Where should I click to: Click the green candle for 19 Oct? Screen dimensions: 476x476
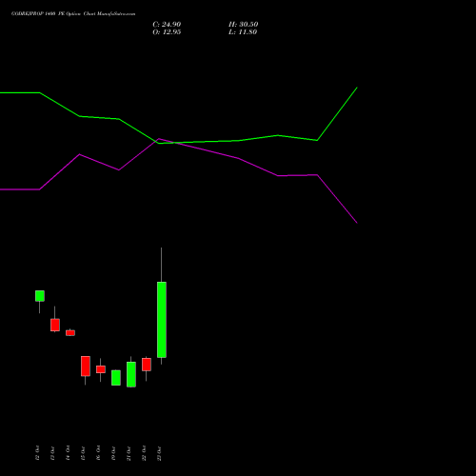tap(116, 378)
